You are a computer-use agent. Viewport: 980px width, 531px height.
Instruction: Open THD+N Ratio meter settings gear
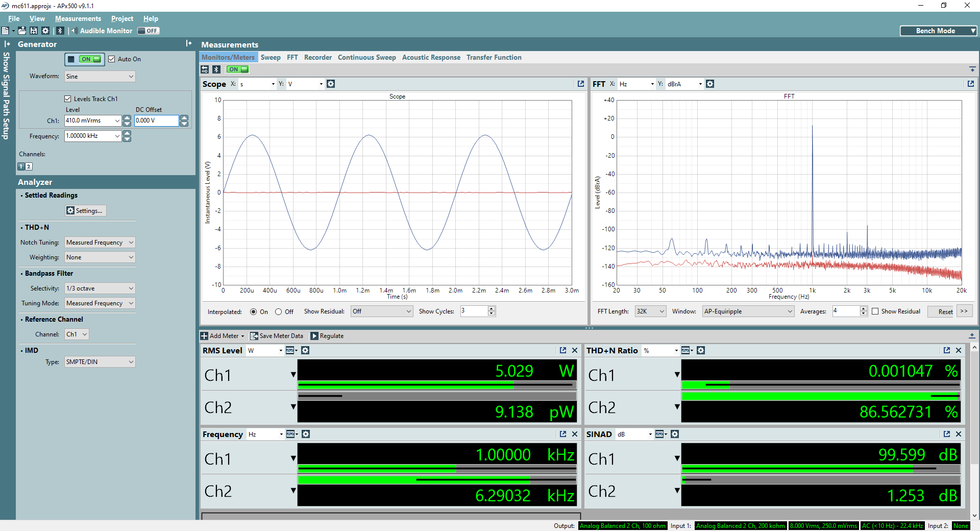click(x=701, y=350)
